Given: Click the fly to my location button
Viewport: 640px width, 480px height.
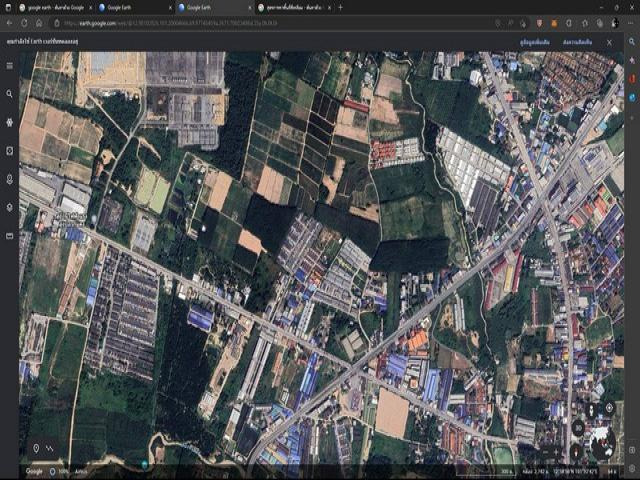Looking at the screenshot, I should pos(609,408).
